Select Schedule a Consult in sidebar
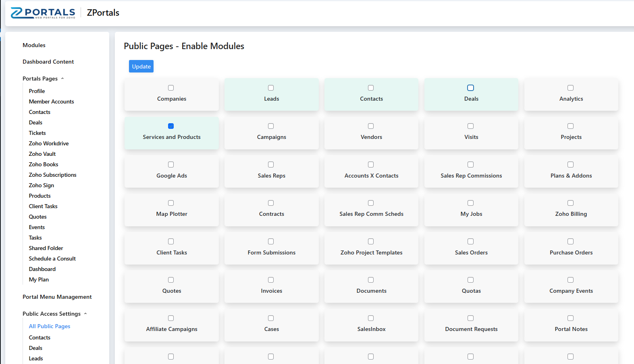This screenshot has width=634, height=364. coord(52,259)
